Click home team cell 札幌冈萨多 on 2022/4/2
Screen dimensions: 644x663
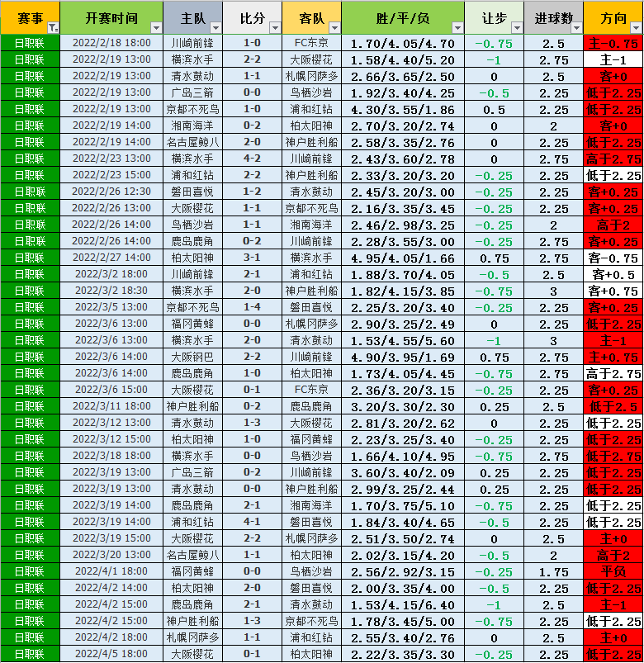tap(193, 637)
